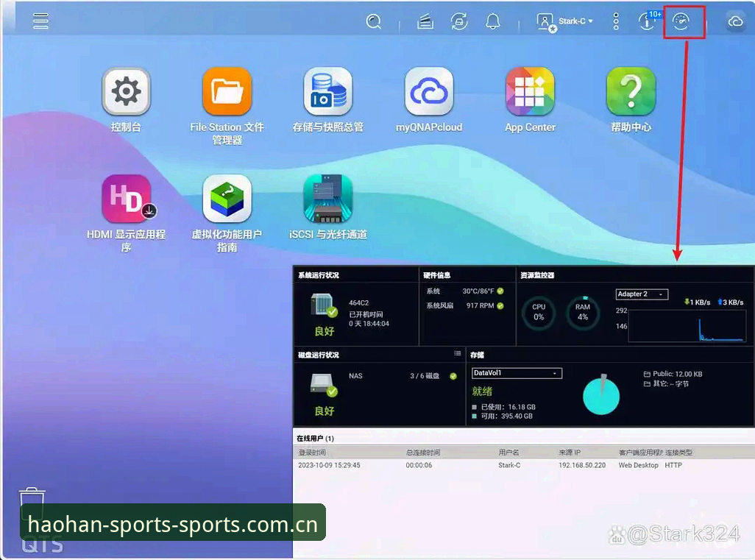Open the main hamburger menu
The width and height of the screenshot is (755, 560).
40,21
